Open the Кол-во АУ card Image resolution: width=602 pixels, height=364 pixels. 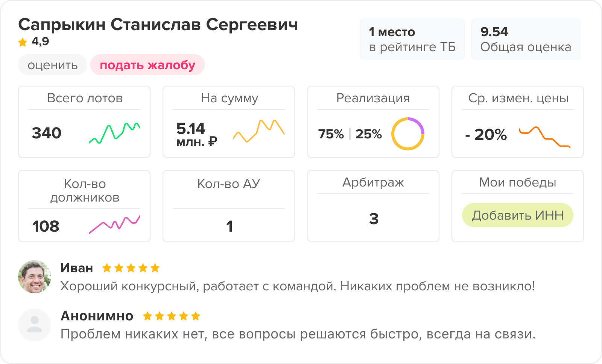(x=228, y=206)
